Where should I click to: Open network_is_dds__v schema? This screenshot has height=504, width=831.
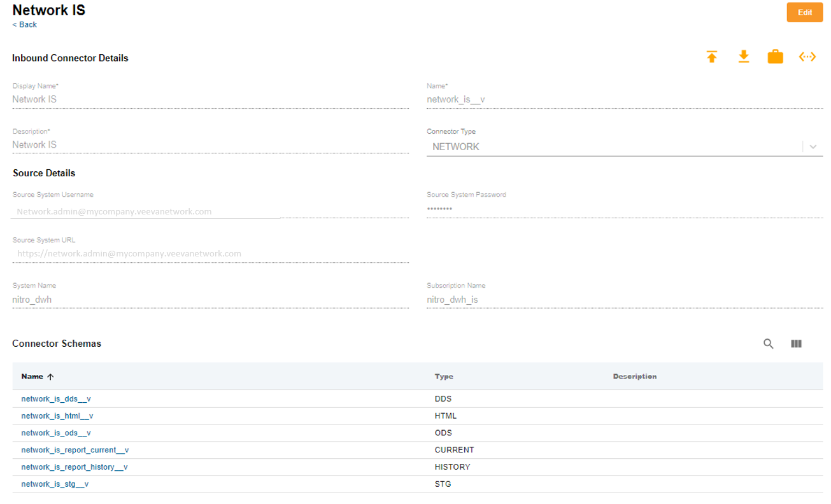(x=56, y=399)
